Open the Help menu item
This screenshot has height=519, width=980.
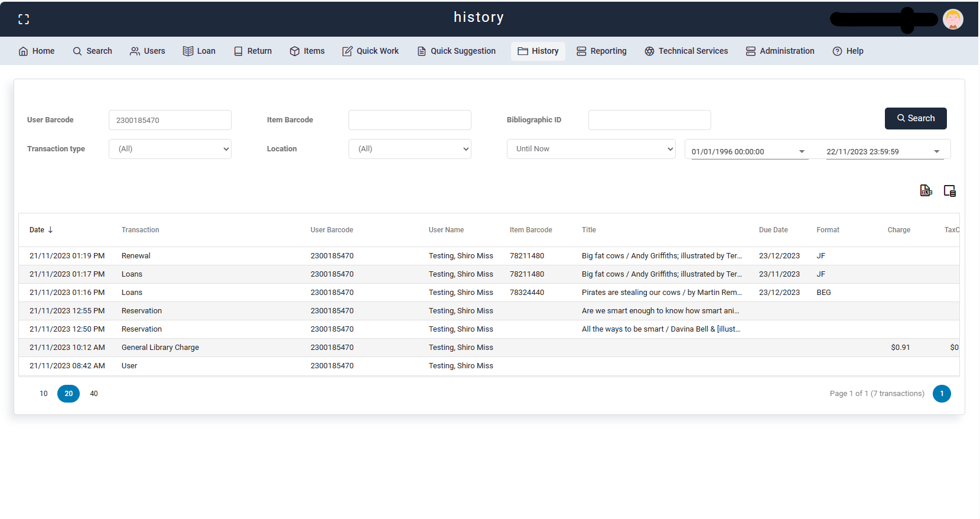point(848,51)
